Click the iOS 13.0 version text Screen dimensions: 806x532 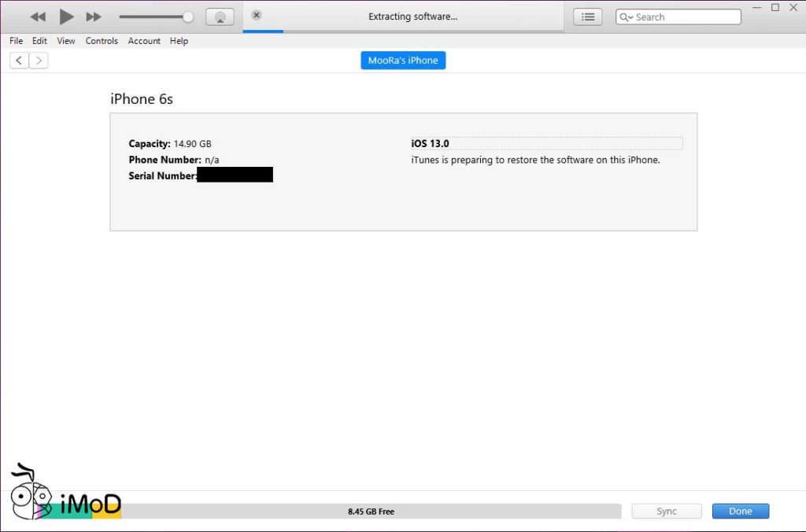click(430, 143)
